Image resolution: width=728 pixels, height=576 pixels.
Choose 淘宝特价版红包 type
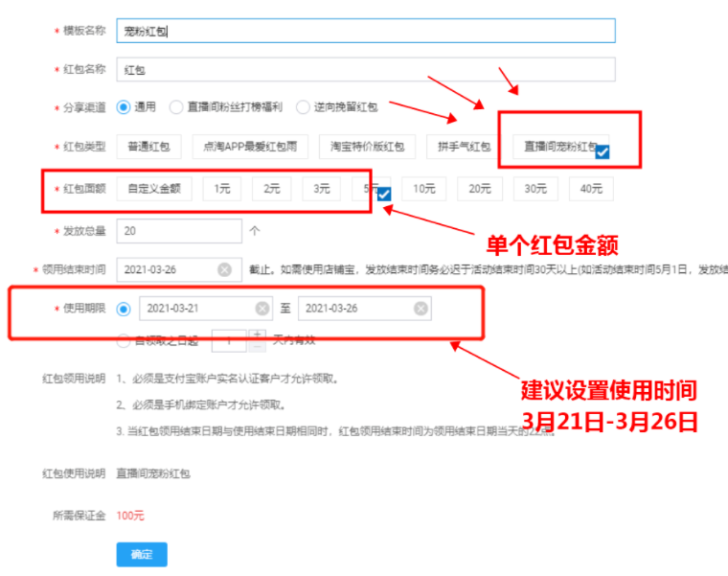367,147
